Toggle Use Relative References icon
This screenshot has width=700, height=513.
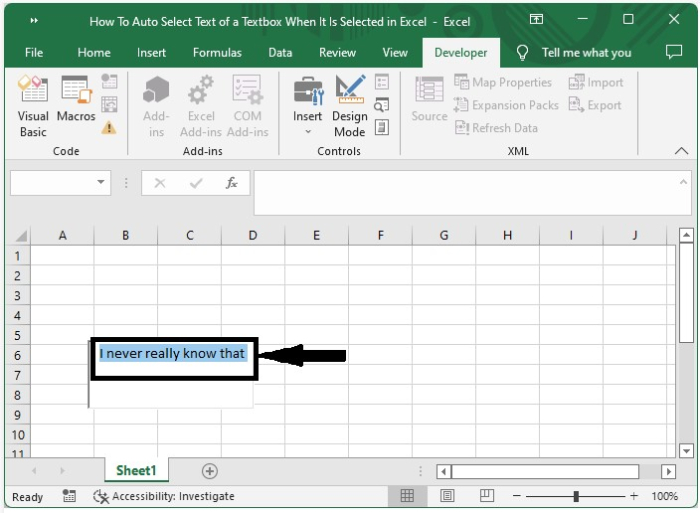(x=109, y=104)
